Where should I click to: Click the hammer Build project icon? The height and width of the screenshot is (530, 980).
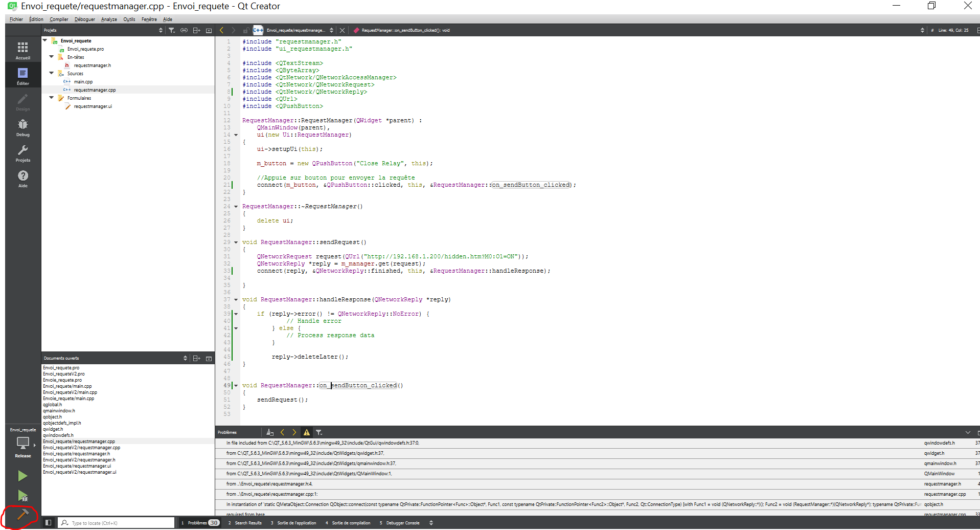click(x=22, y=515)
